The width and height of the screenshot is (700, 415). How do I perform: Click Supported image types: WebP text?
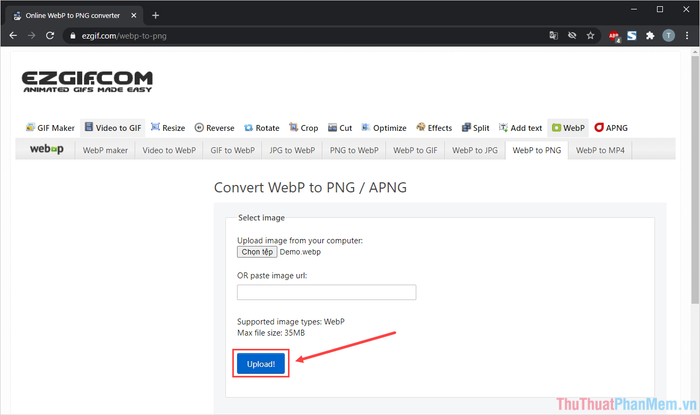click(x=291, y=321)
